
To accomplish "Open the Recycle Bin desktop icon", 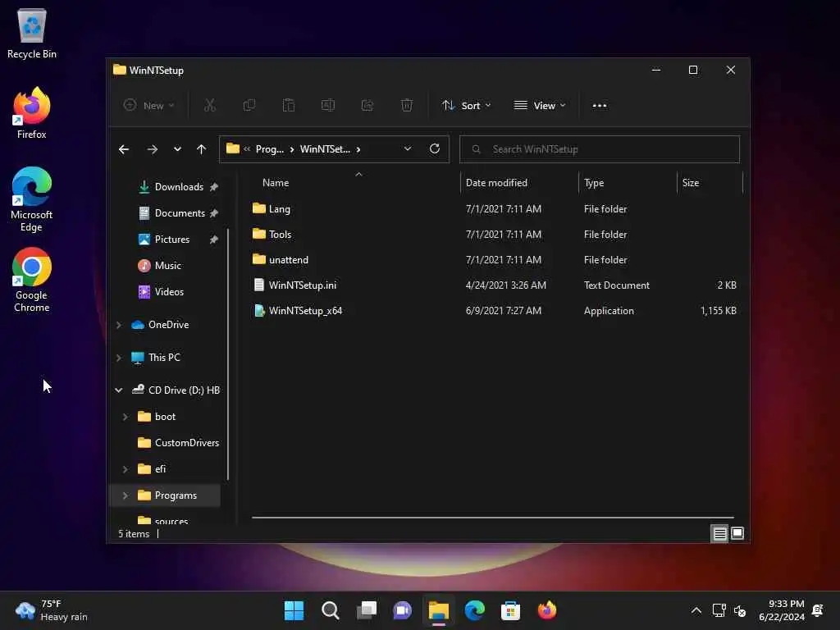I will click(32, 33).
